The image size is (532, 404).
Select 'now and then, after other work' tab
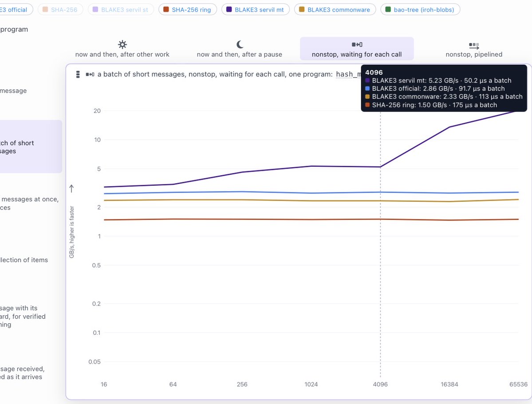point(122,49)
